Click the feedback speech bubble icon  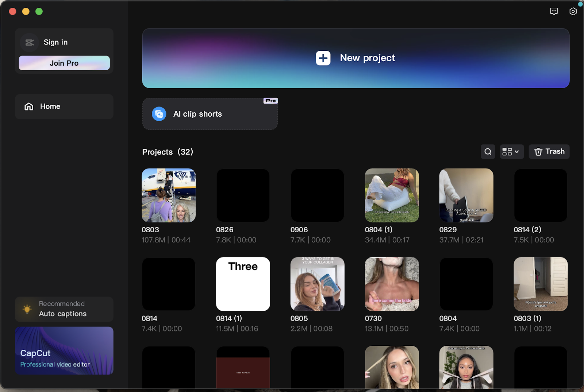[x=554, y=11]
